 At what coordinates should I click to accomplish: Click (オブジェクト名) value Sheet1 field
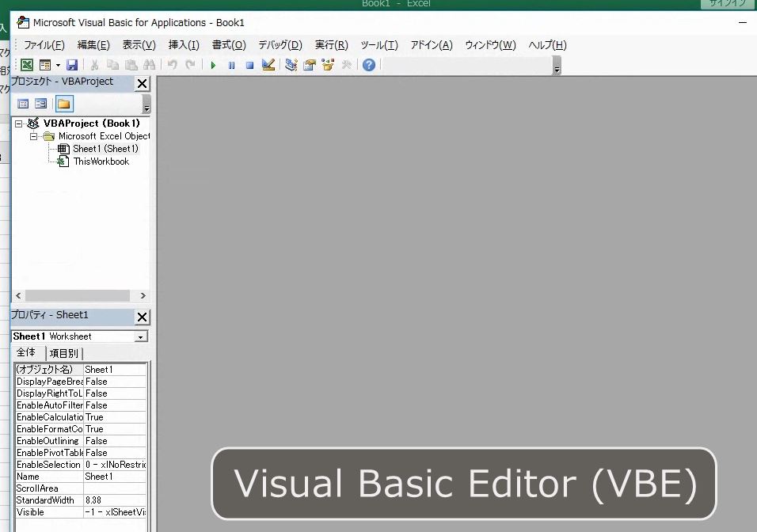click(115, 369)
